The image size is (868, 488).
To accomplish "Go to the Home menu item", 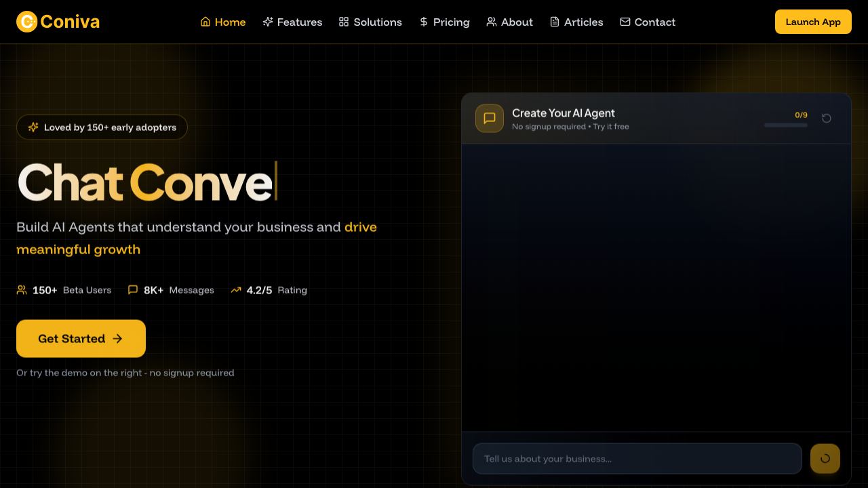I will pyautogui.click(x=223, y=22).
